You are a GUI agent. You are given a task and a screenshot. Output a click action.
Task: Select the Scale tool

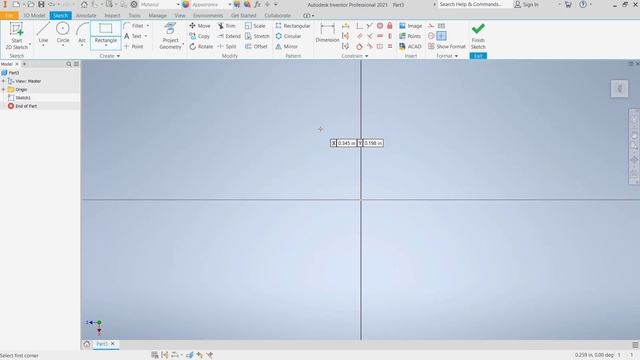255,26
